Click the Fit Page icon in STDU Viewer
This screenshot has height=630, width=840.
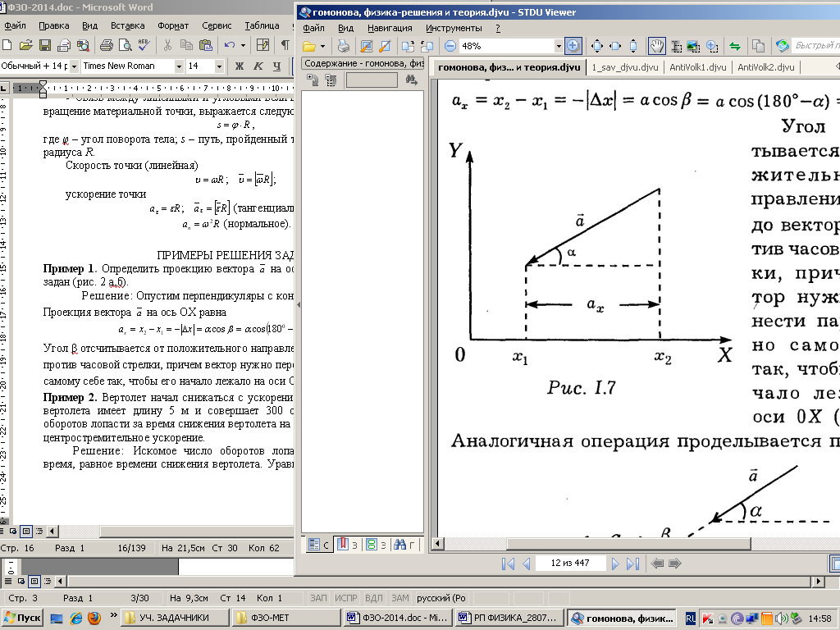[597, 47]
